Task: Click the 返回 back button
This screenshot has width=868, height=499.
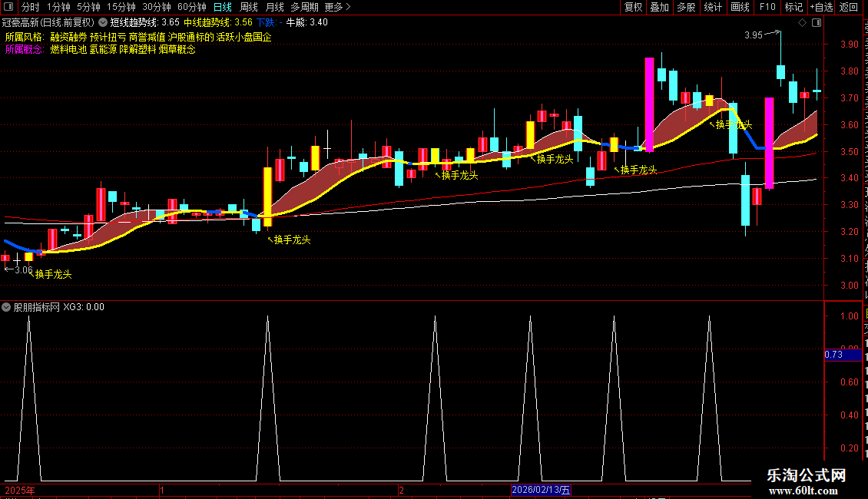Action: click(x=849, y=7)
